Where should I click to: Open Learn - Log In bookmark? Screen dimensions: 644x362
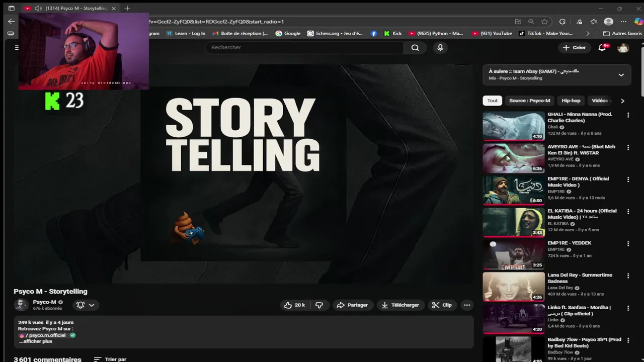[x=186, y=34]
